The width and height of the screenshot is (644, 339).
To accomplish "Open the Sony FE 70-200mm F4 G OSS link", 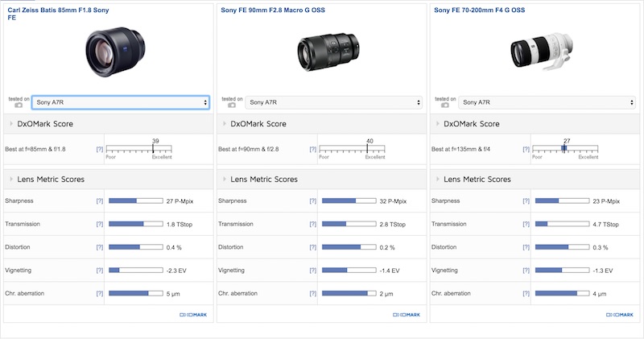I will [479, 10].
